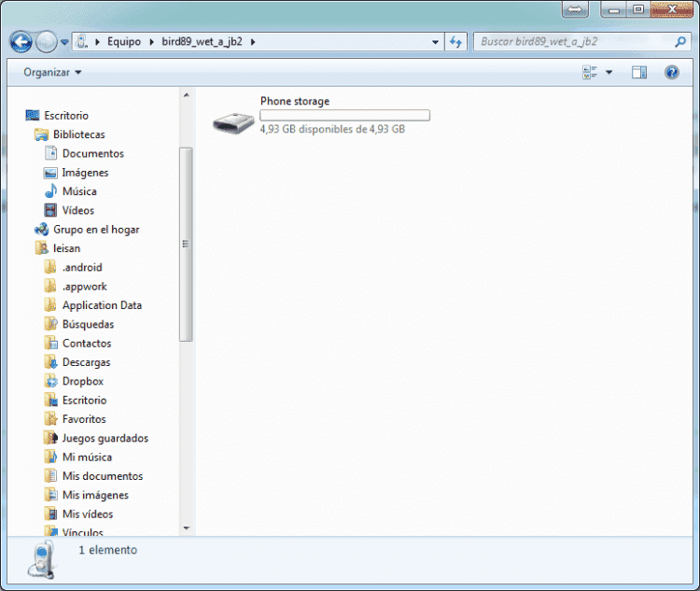This screenshot has width=700, height=591.
Task: Click the search magnifier icon
Action: [x=680, y=42]
